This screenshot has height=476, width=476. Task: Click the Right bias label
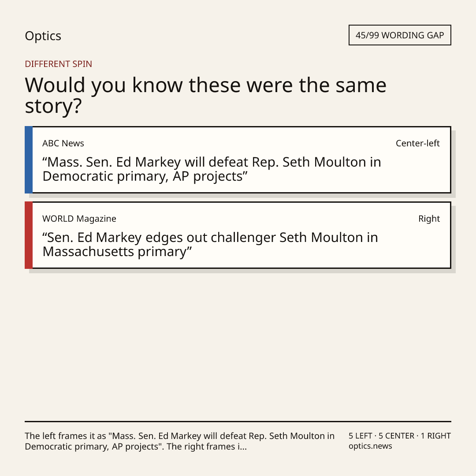[429, 219]
